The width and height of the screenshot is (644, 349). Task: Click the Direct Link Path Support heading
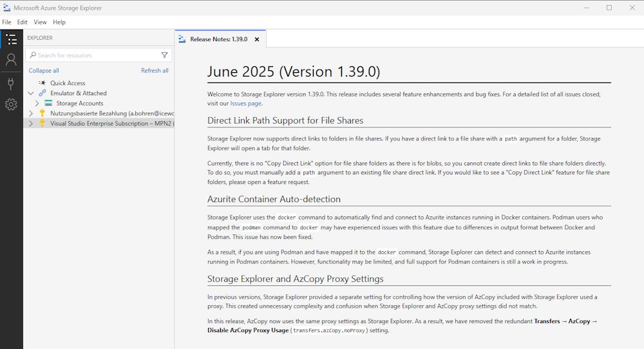point(285,120)
